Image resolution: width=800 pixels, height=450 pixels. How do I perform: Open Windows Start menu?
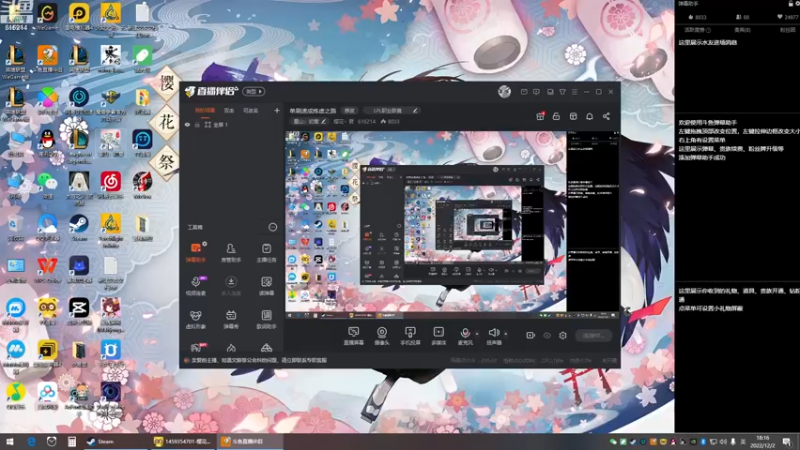tap(10, 442)
